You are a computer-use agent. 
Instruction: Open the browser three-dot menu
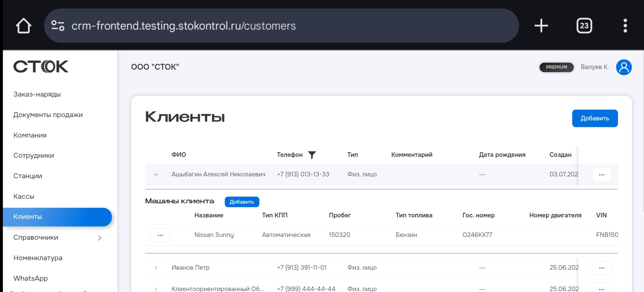tap(625, 26)
